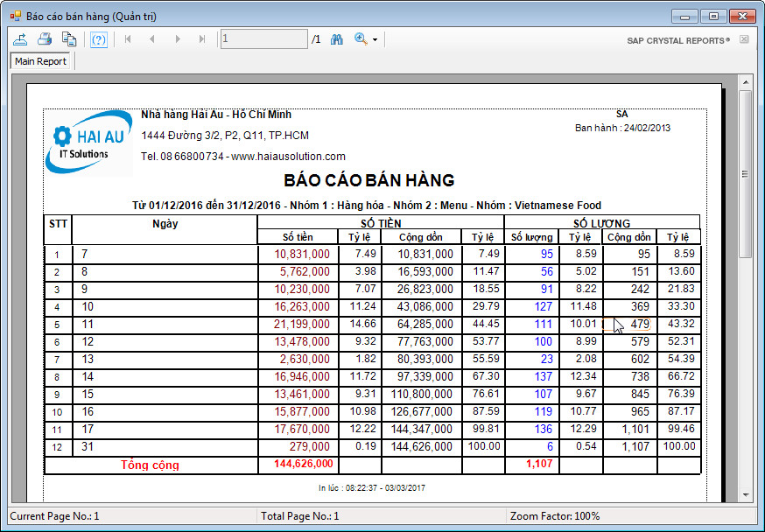Click amount '10,230,000' in row 3
This screenshot has height=532, width=765.
pyautogui.click(x=302, y=289)
